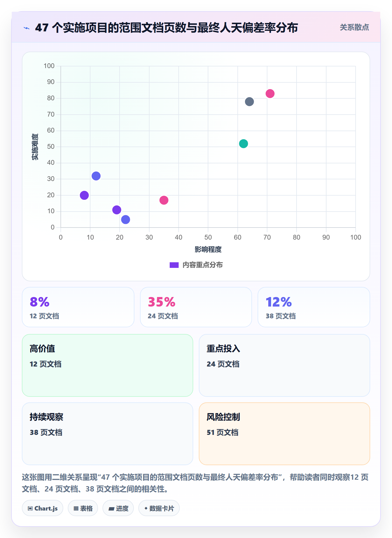392x538 pixels.
Task: Click the purple legend color swatch
Action: pos(174,265)
